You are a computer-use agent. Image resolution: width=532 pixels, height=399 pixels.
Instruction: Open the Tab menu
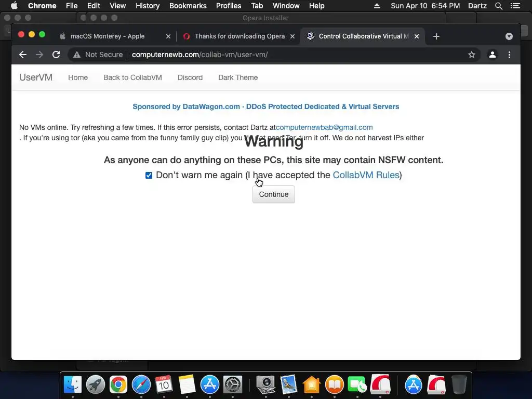click(x=257, y=6)
